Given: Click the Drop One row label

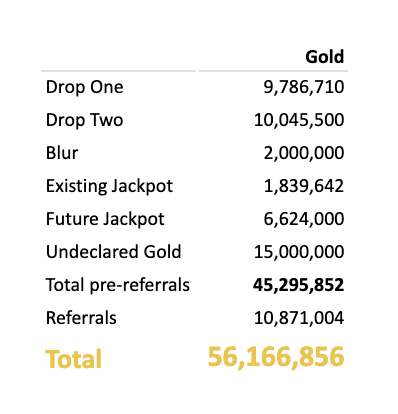Looking at the screenshot, I should [85, 88].
